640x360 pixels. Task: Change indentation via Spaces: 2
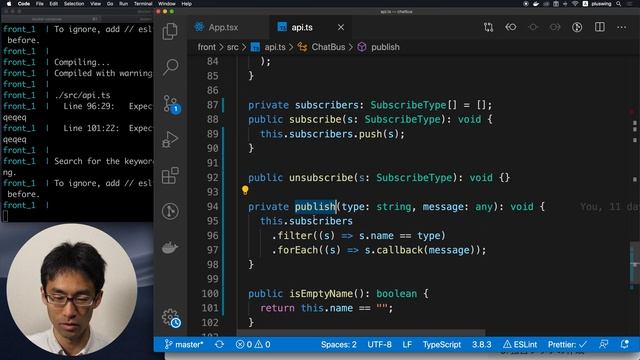point(338,344)
